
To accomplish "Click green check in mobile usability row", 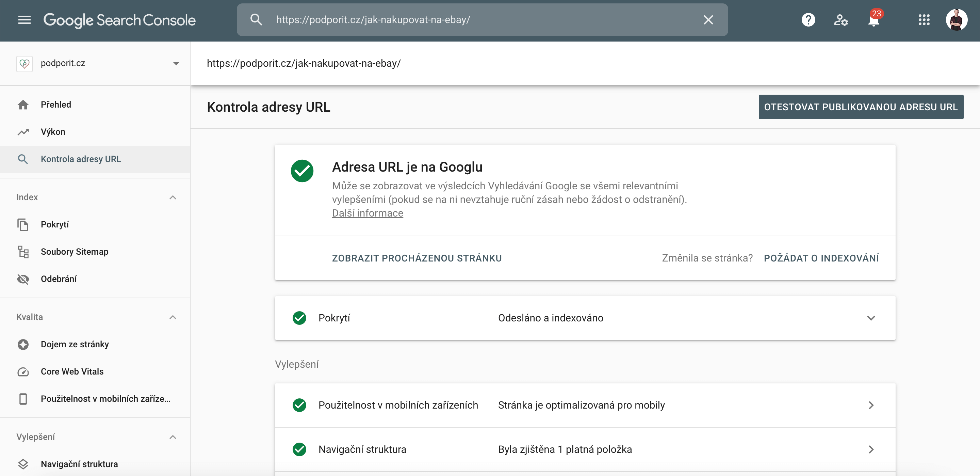I will coord(299,406).
